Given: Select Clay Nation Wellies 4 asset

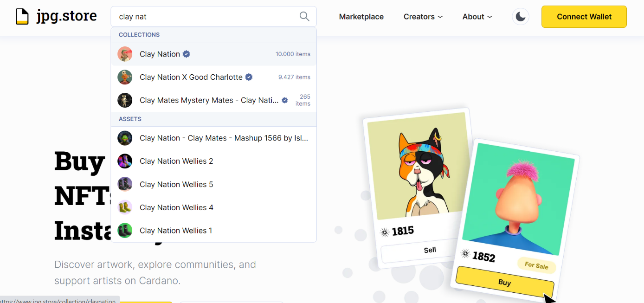Looking at the screenshot, I should coord(213,207).
